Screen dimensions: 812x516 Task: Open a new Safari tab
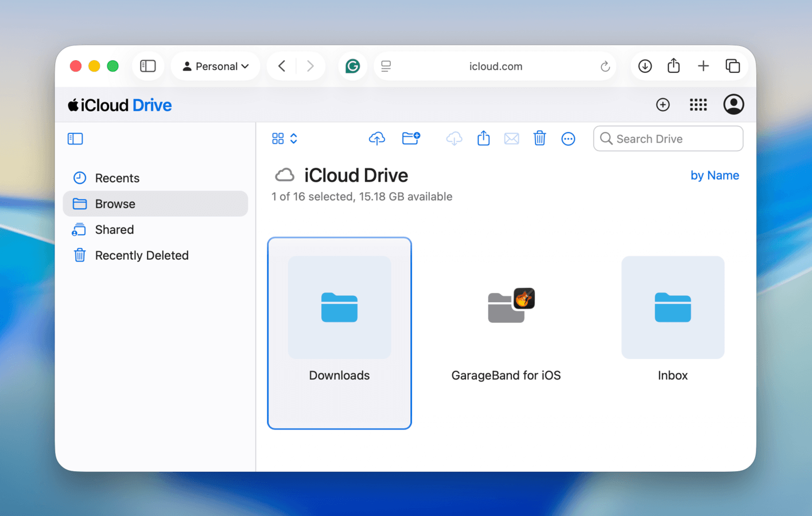coord(703,66)
